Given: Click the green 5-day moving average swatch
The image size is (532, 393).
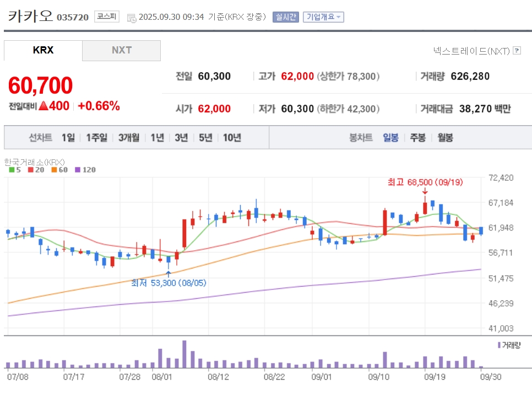Looking at the screenshot, I should tap(12, 170).
